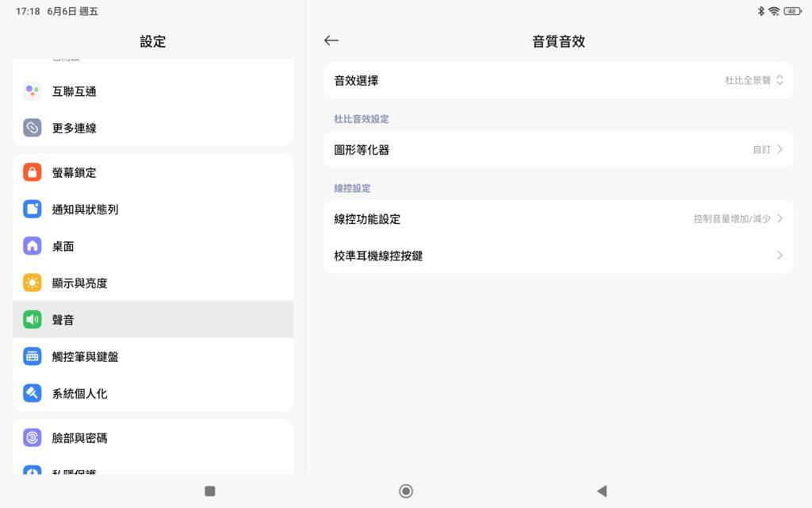Tap the 更多連線 connection icon
Image resolution: width=812 pixels, height=508 pixels.
32,128
